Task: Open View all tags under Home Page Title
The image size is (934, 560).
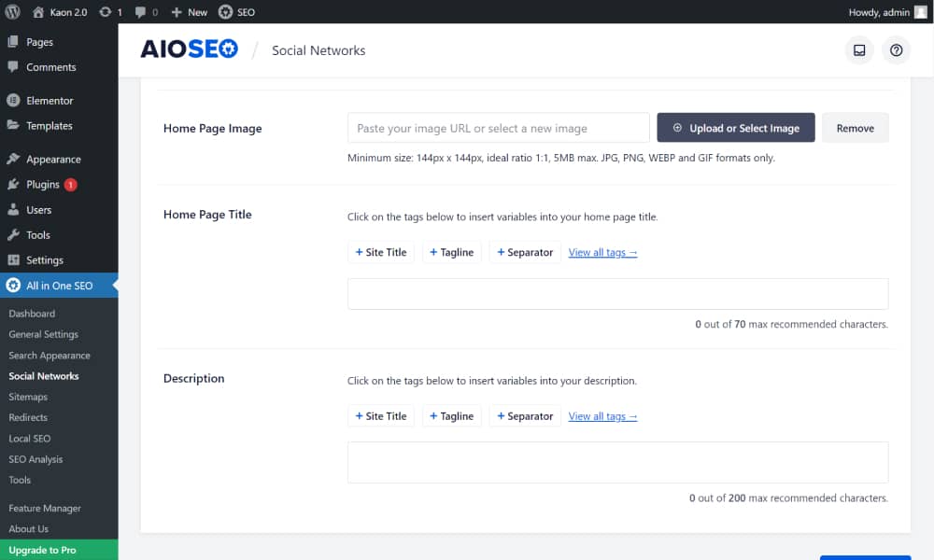Action: pyautogui.click(x=602, y=252)
